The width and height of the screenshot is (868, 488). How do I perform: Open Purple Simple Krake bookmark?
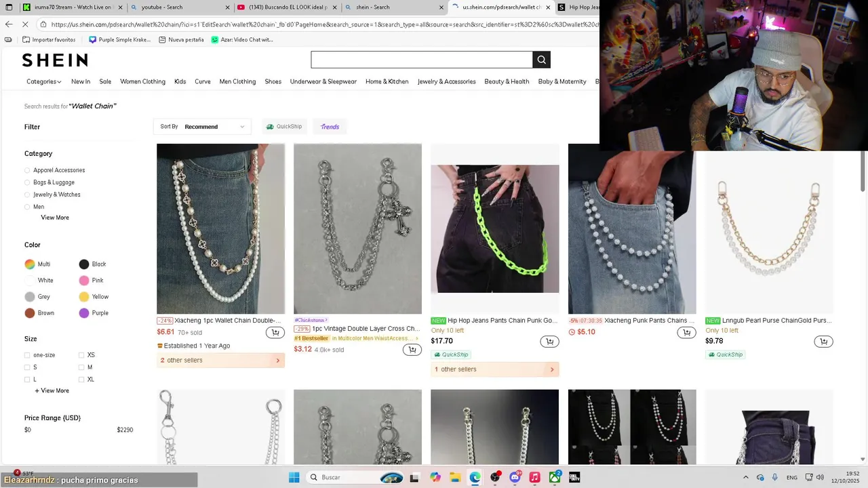tap(120, 40)
